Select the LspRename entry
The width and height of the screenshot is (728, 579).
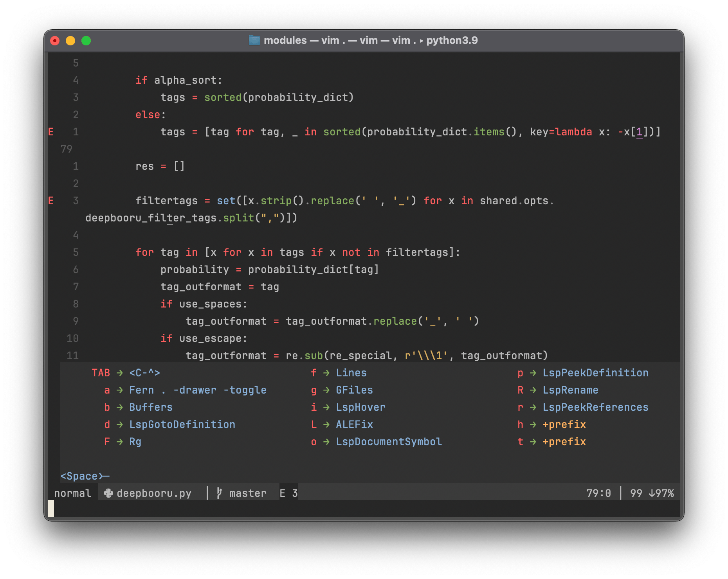pyautogui.click(x=558, y=390)
